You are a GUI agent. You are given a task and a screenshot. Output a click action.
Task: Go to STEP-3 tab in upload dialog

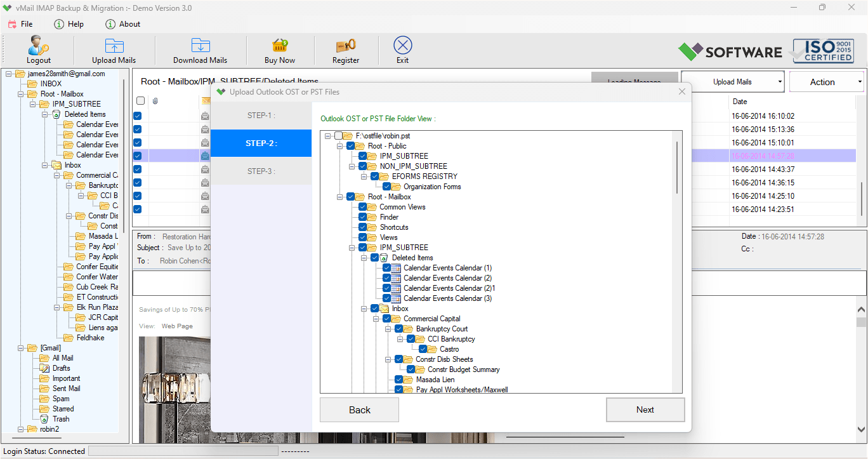[261, 171]
